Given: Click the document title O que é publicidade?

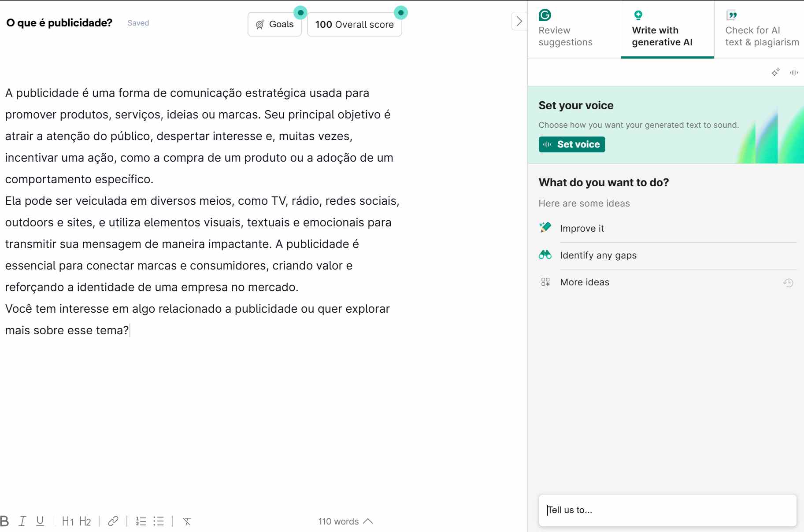Looking at the screenshot, I should 59,23.
